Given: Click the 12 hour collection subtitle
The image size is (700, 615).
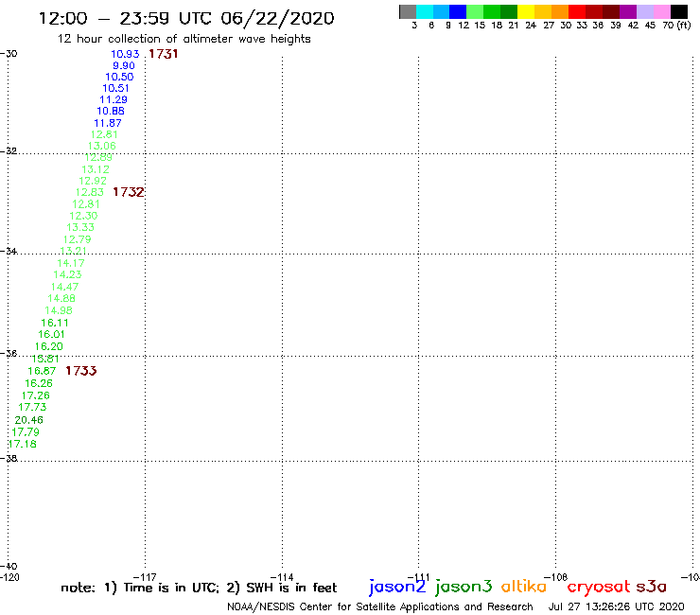Looking at the screenshot, I should pyautogui.click(x=184, y=40).
